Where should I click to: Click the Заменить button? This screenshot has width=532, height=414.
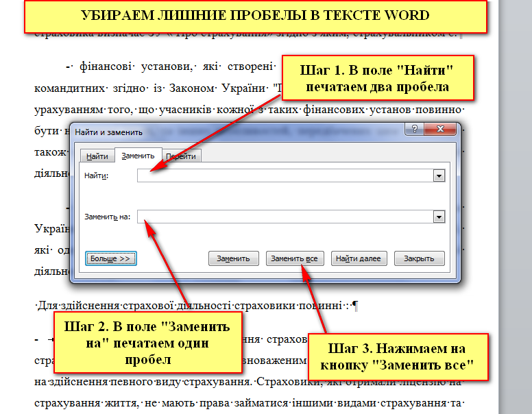click(x=233, y=258)
